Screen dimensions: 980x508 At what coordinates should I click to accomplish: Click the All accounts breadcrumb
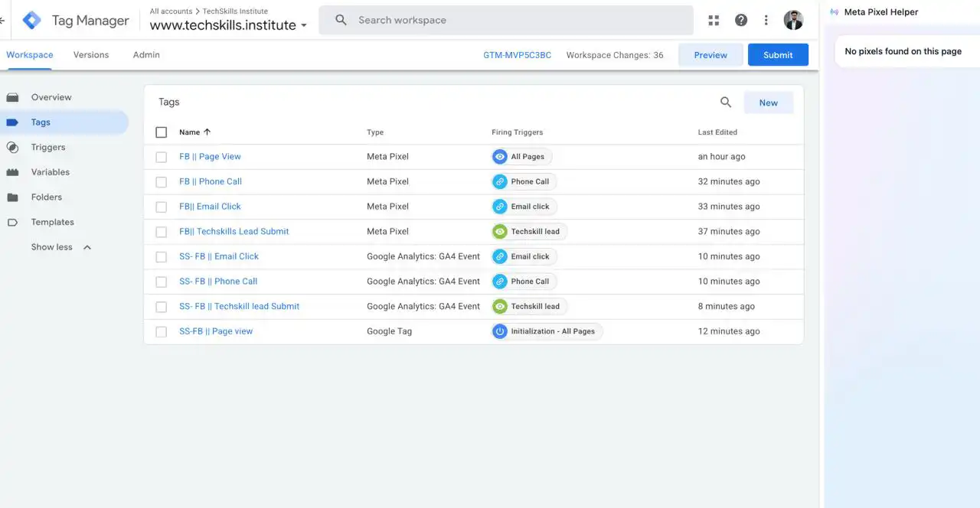tap(171, 11)
